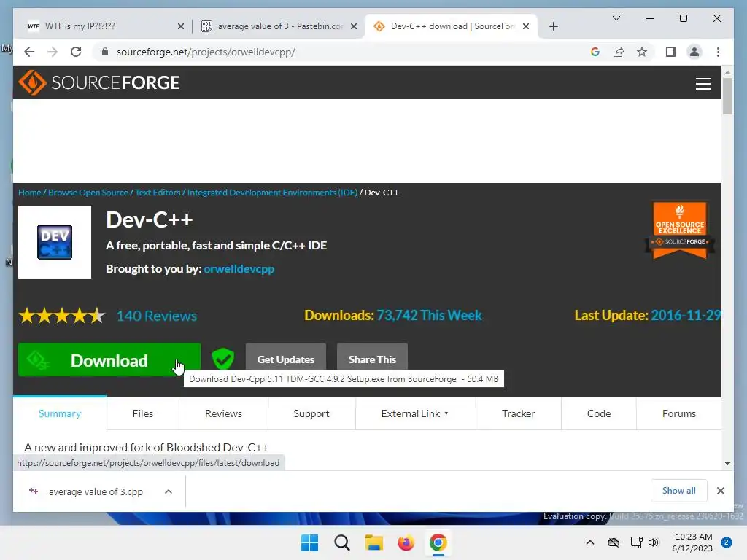Launch Firefox from the taskbar
747x560 pixels.
pos(406,542)
